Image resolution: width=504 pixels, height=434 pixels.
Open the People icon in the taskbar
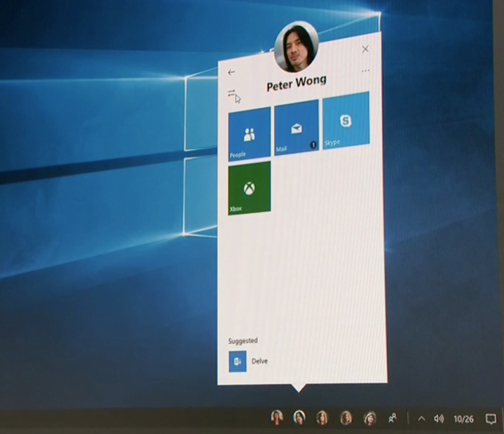click(392, 418)
